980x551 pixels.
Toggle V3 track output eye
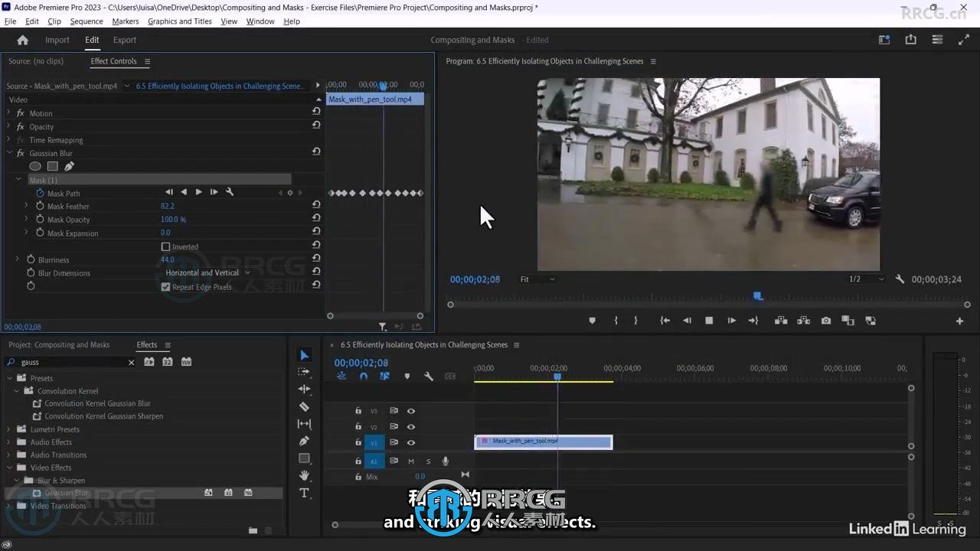[x=411, y=411]
